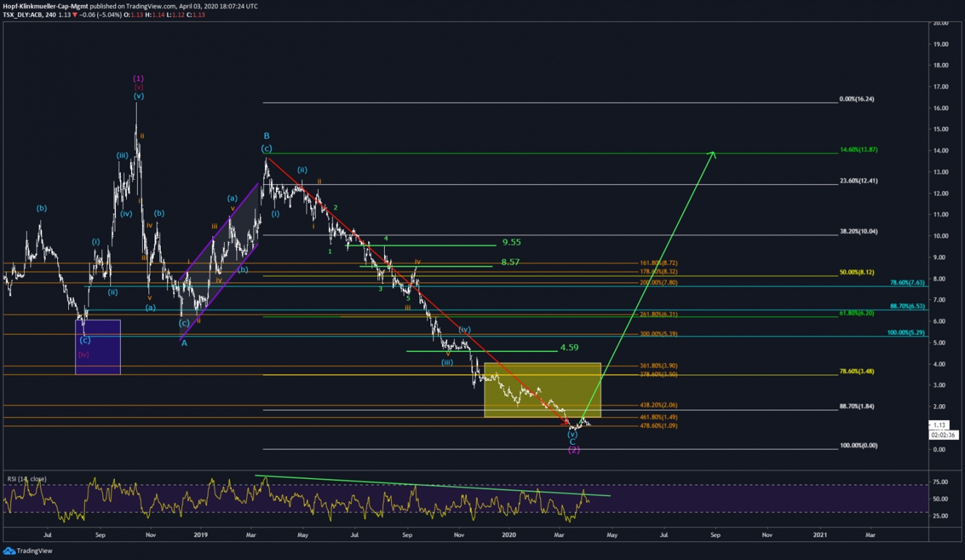
Task: Select the pink (2) wave label
Action: 574,450
